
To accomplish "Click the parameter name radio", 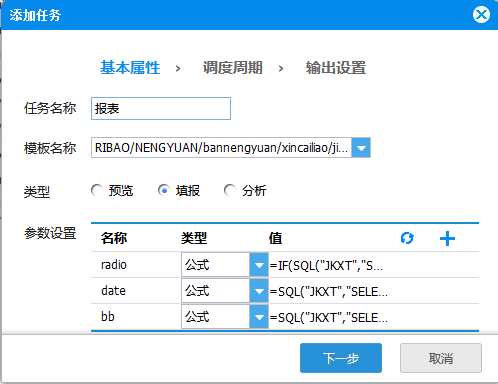I will pyautogui.click(x=114, y=265).
